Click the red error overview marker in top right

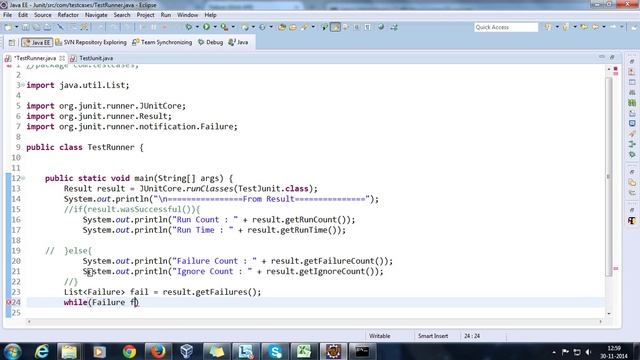616,70
